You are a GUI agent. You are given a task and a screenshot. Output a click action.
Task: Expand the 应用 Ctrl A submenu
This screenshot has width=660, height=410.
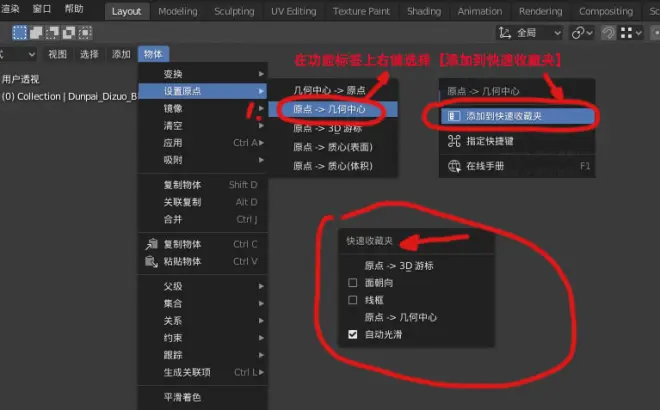coord(203,143)
